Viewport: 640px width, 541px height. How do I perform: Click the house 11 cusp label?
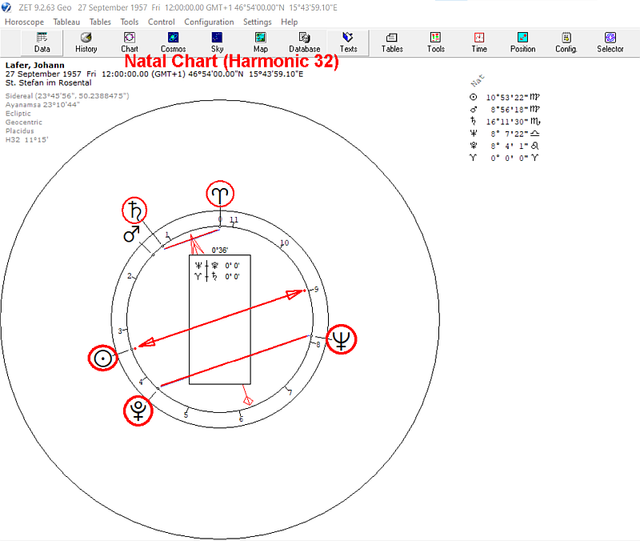(233, 220)
